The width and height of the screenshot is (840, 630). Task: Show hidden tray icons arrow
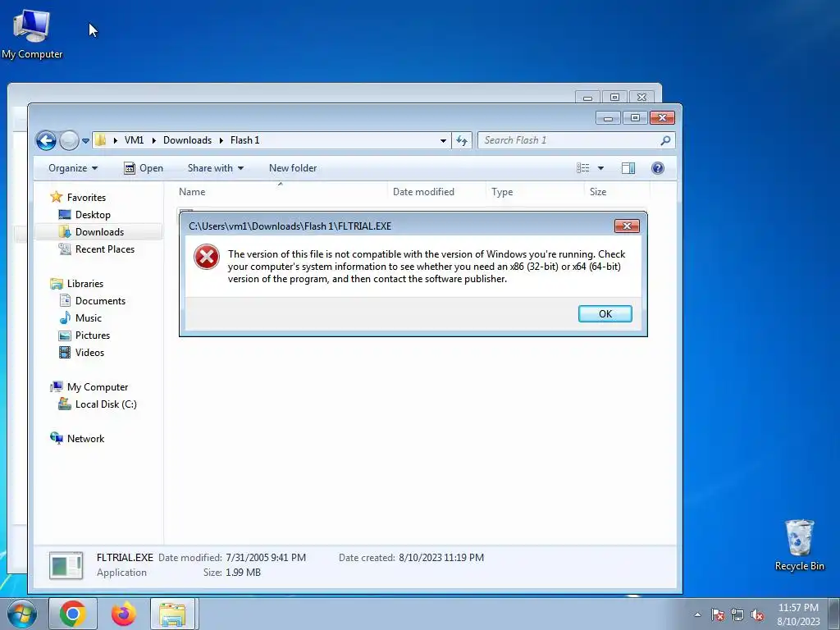click(x=697, y=614)
